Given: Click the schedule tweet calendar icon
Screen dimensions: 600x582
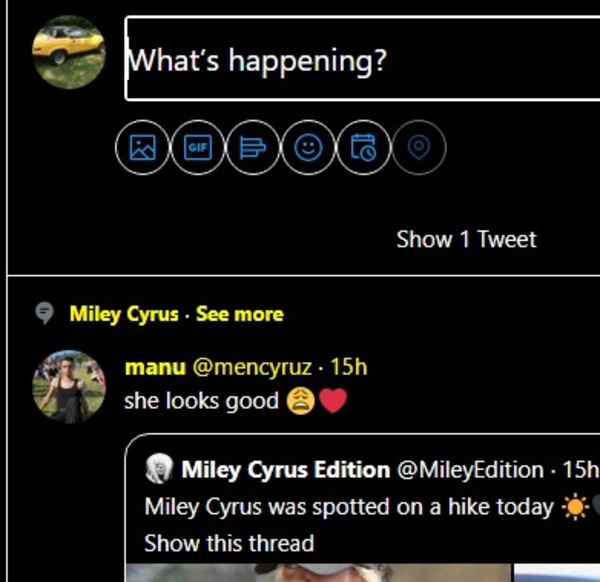Looking at the screenshot, I should [x=363, y=148].
